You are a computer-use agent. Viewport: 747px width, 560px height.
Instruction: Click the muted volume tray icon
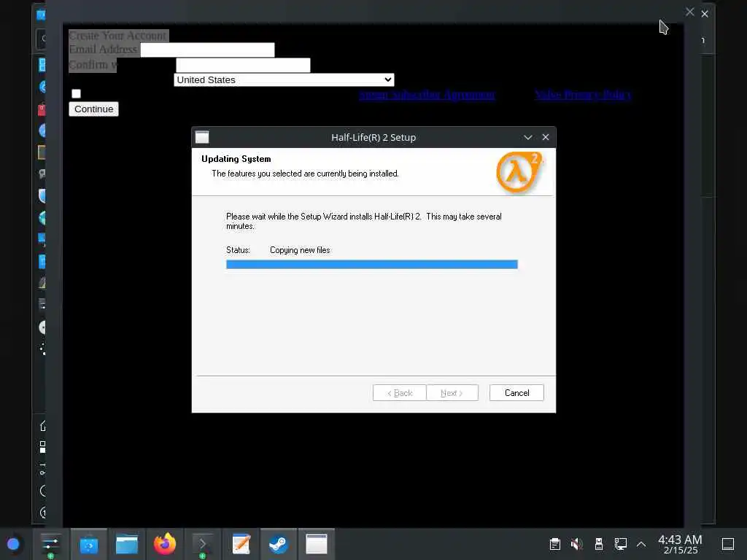[577, 544]
